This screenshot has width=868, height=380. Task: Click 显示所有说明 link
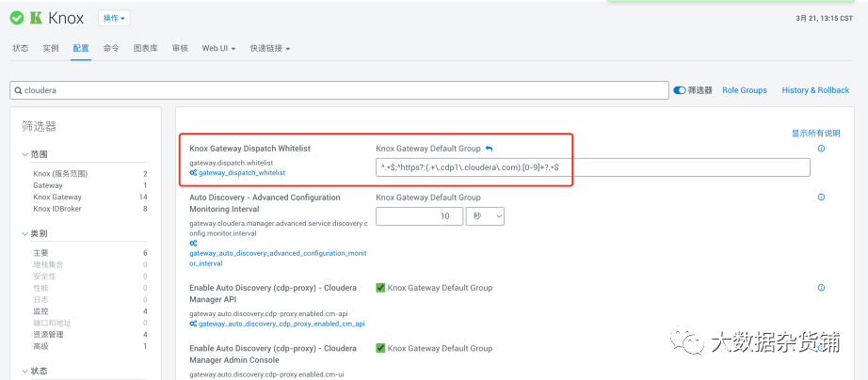[x=816, y=134]
